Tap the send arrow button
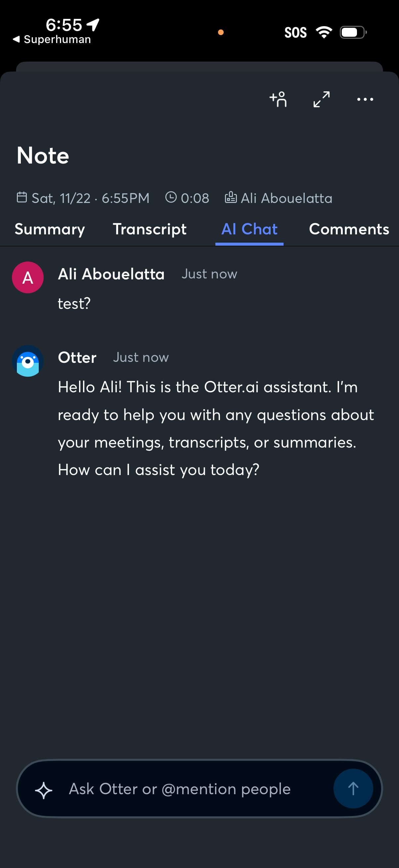The image size is (399, 868). (353, 789)
